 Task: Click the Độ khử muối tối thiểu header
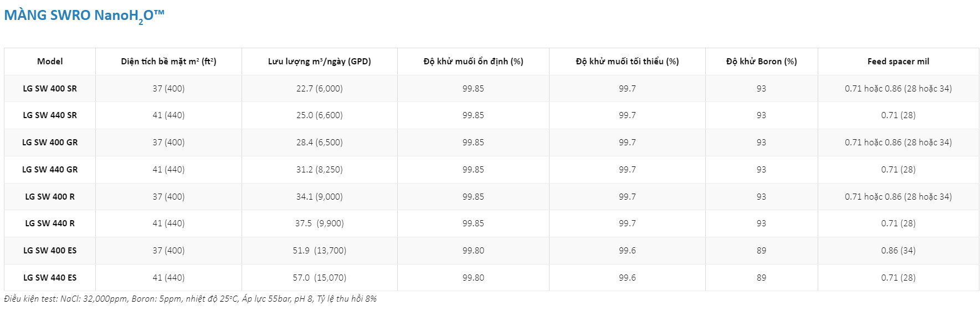click(627, 62)
